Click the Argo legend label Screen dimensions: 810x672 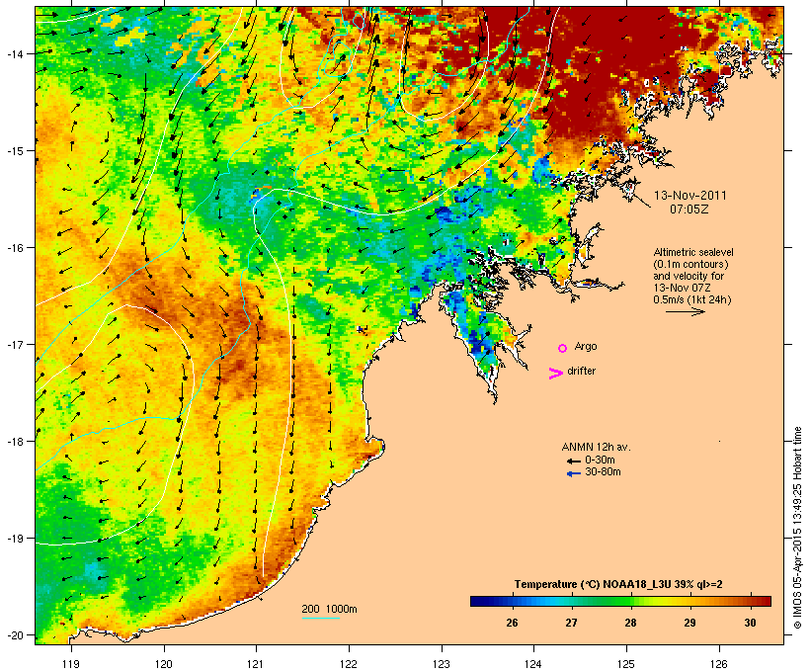click(x=586, y=346)
